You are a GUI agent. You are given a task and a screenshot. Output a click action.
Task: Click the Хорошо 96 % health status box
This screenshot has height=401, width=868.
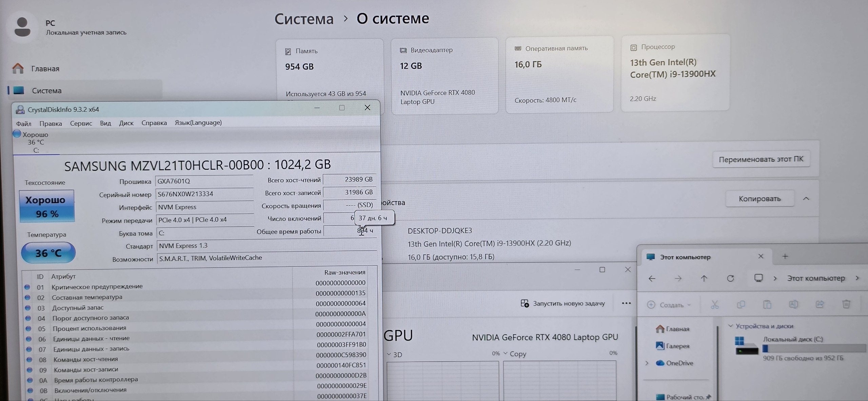(47, 206)
